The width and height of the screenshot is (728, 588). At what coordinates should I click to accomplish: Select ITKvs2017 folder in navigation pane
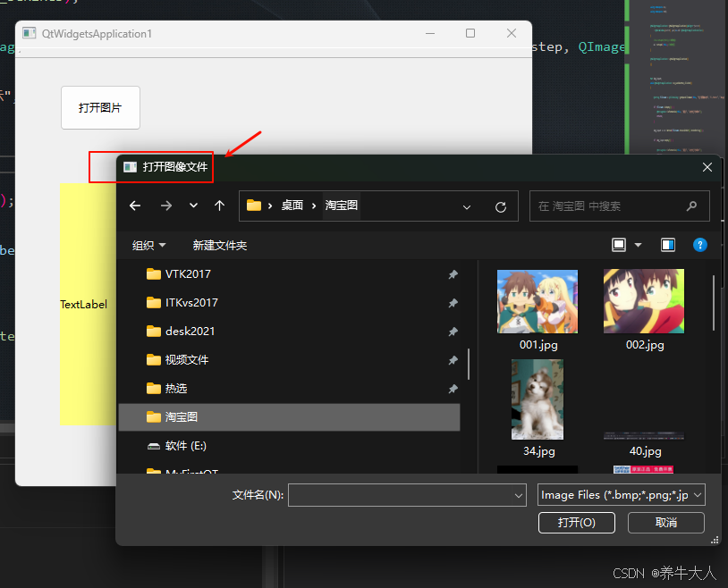289,303
